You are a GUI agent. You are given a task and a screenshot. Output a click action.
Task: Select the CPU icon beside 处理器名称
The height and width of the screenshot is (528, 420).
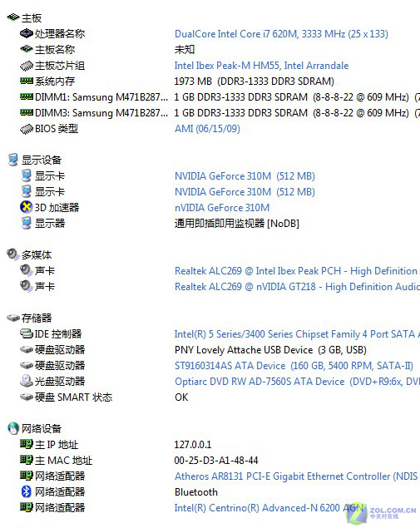tap(27, 33)
